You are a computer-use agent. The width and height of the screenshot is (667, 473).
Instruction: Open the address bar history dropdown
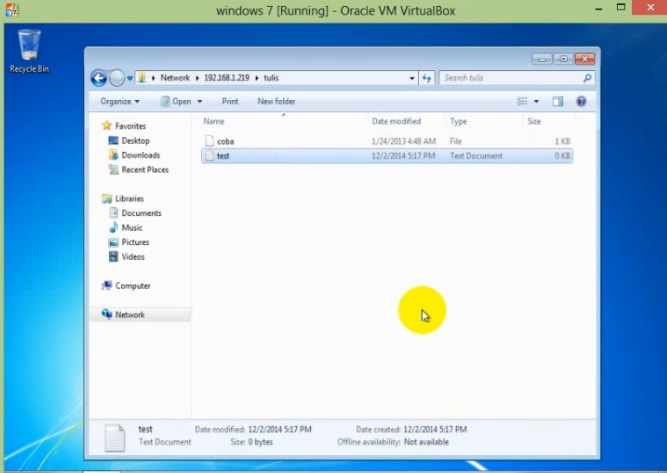412,78
